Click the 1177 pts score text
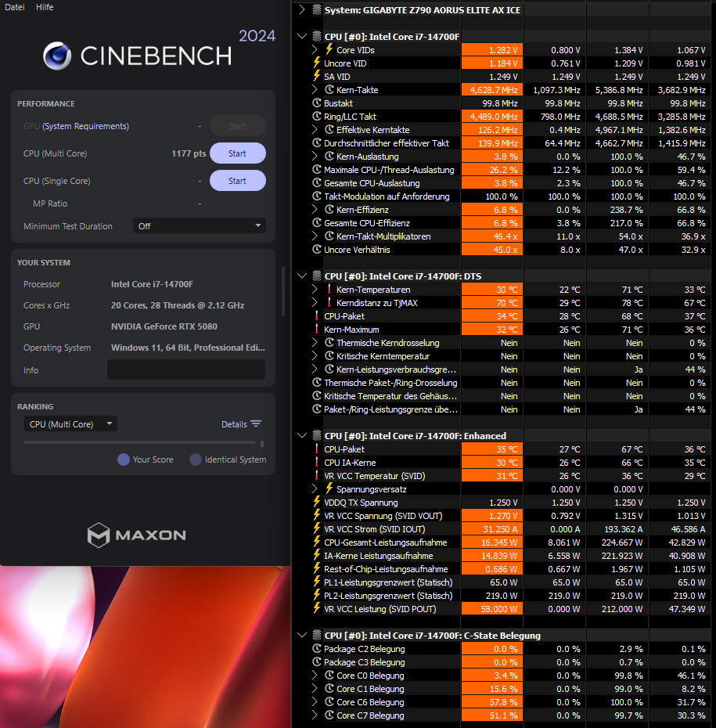The height and width of the screenshot is (728, 716). point(189,153)
